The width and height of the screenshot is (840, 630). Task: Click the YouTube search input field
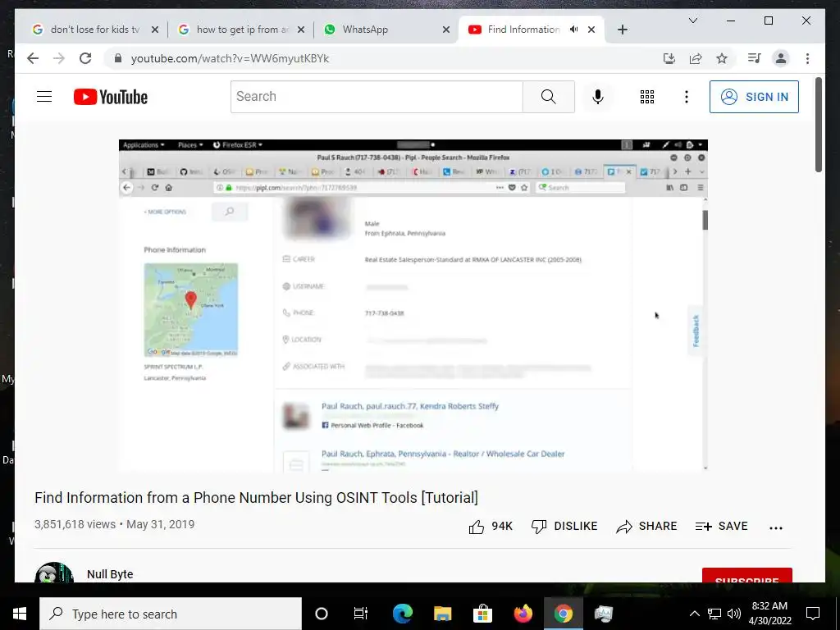377,97
